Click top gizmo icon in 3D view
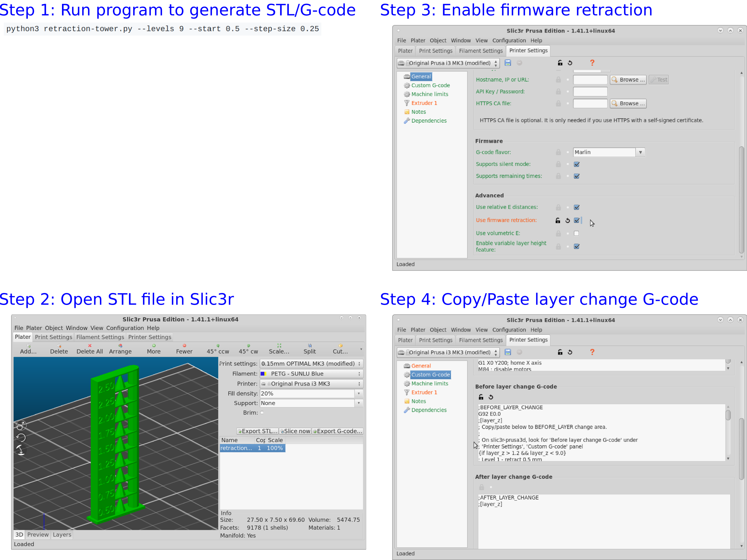Viewport: 747px width, 560px height. [21, 425]
